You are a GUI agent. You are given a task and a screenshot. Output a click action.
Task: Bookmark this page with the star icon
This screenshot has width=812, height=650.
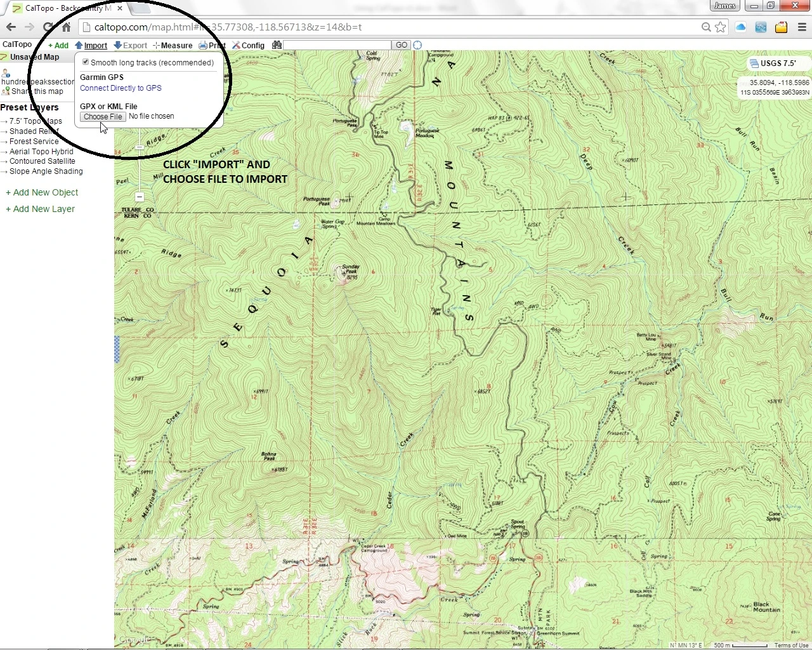coord(721,27)
